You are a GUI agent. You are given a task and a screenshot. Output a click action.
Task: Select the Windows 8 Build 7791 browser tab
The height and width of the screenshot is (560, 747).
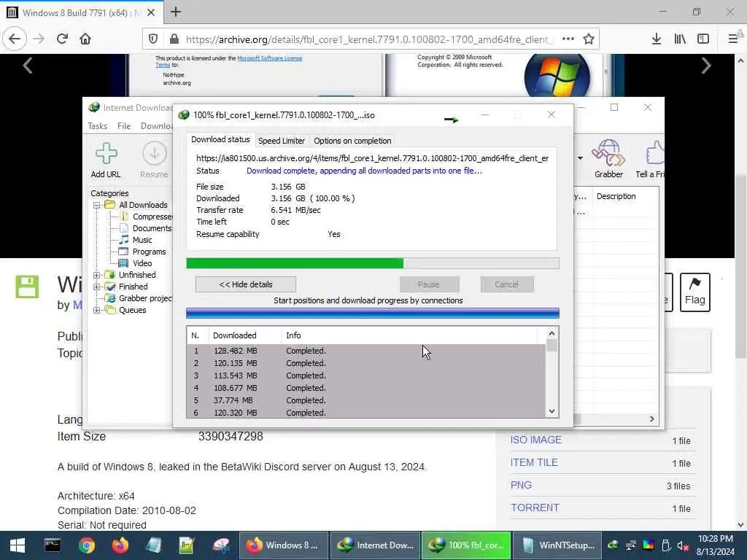coord(82,12)
